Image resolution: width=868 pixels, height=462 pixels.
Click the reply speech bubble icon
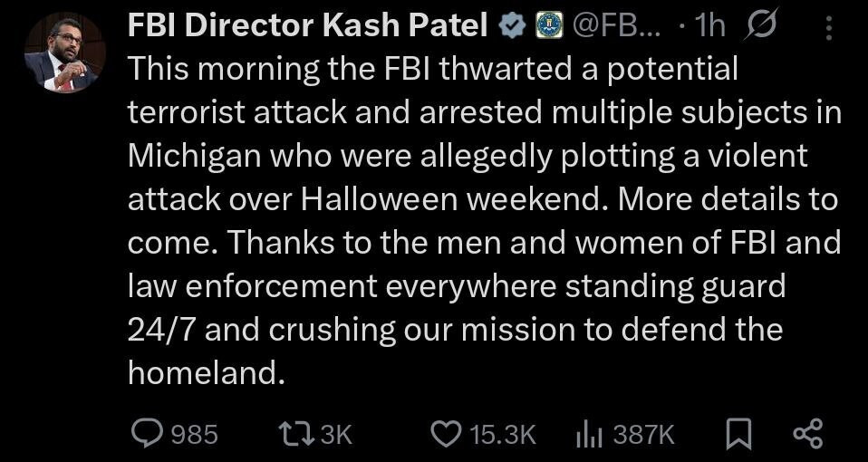(147, 434)
